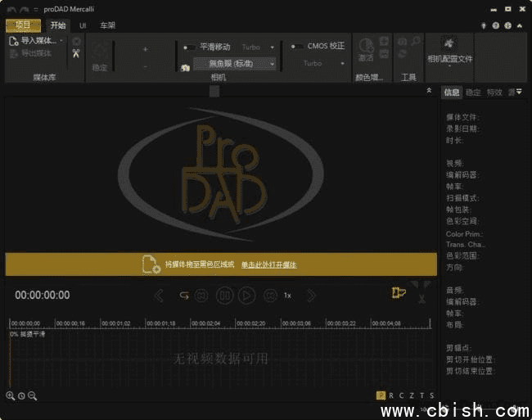Image resolution: width=532 pixels, height=420 pixels.
Task: Click the help question mark icon
Action: coord(496,25)
